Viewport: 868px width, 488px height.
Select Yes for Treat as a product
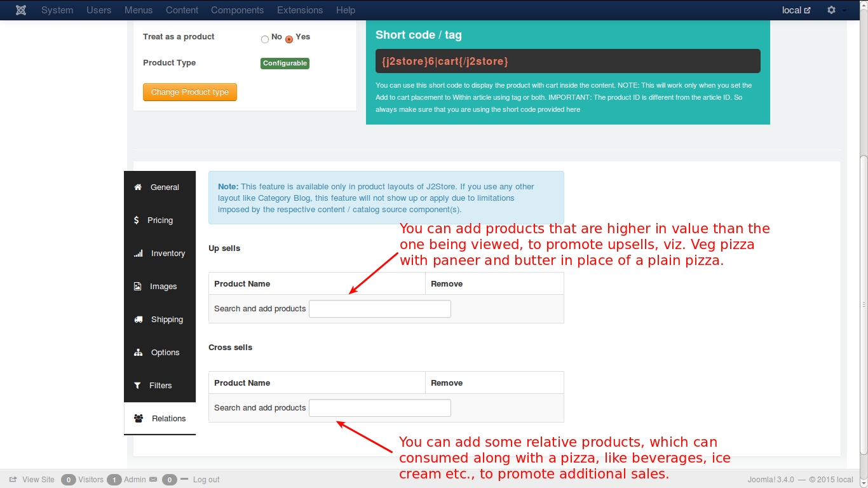289,39
